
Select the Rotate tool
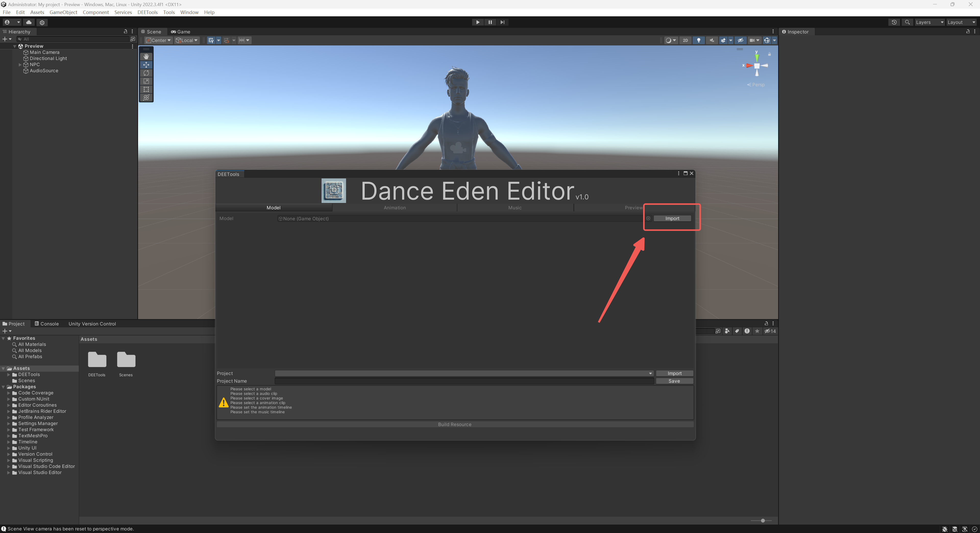(146, 73)
